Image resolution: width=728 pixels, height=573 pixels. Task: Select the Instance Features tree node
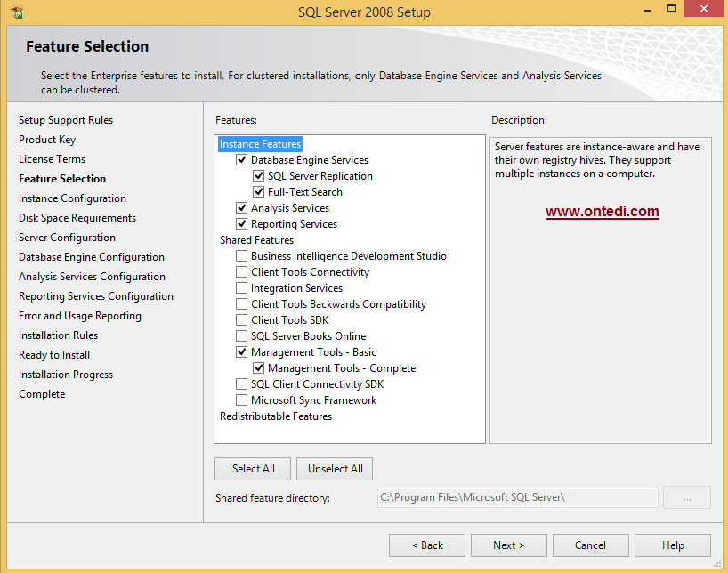pos(260,144)
